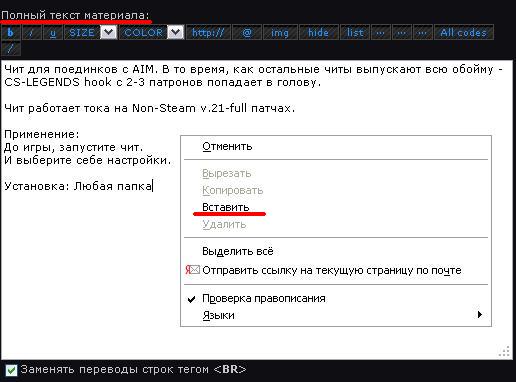Insert link with http:// button

[x=208, y=32]
